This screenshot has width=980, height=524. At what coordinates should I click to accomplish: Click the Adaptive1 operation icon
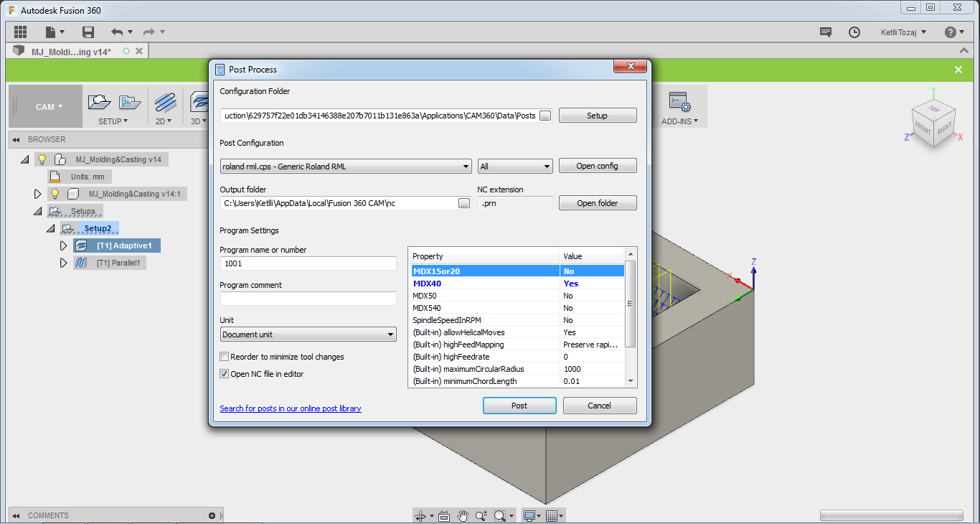click(81, 245)
